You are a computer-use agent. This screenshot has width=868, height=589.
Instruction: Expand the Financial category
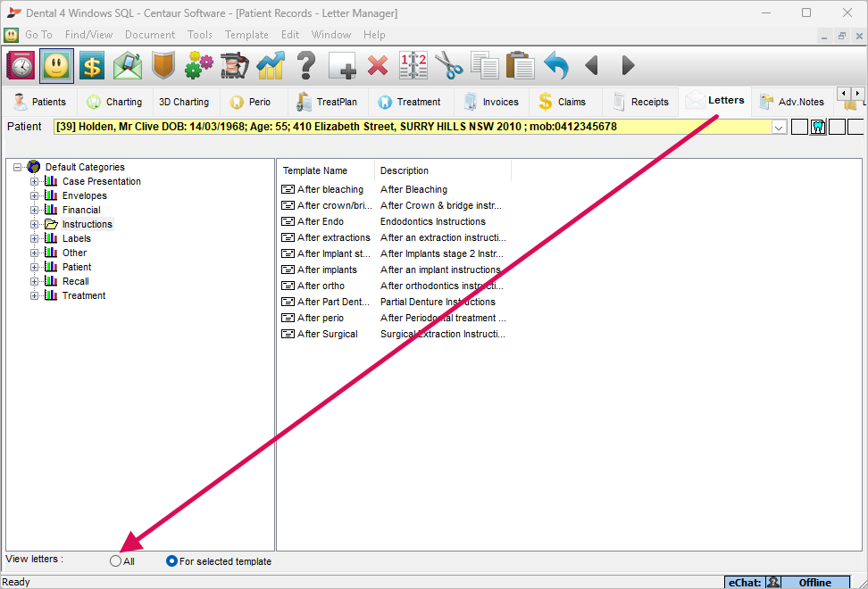click(34, 210)
